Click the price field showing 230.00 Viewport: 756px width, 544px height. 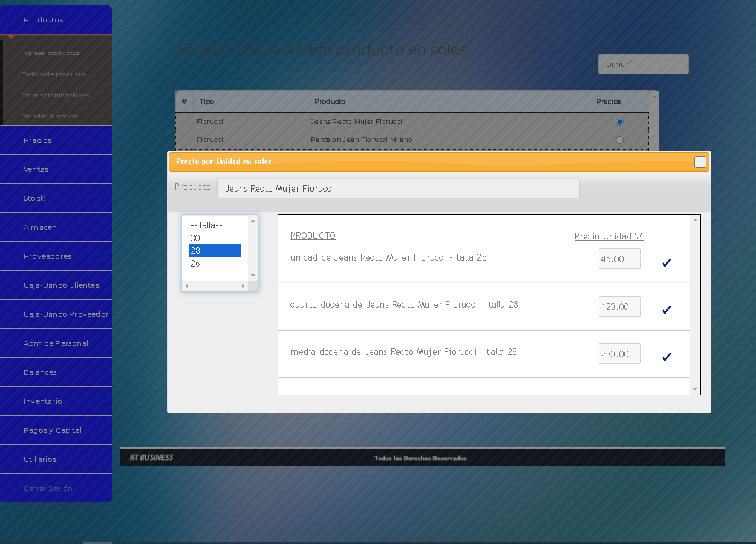click(619, 354)
